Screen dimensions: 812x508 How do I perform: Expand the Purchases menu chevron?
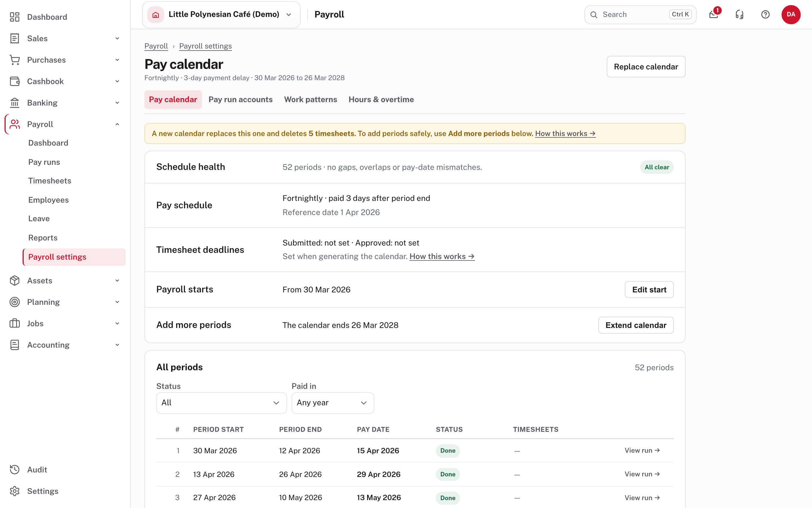click(x=118, y=60)
